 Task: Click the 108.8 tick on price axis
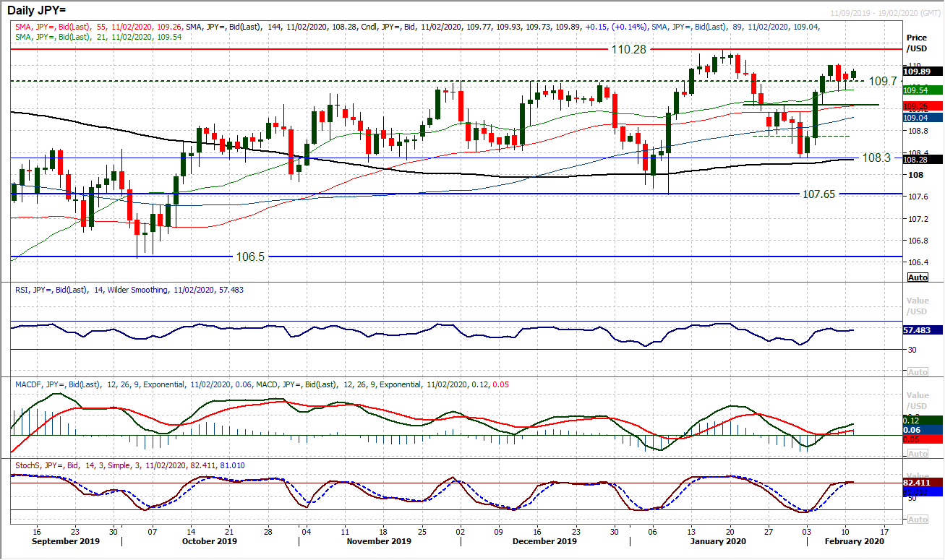pyautogui.click(x=918, y=131)
